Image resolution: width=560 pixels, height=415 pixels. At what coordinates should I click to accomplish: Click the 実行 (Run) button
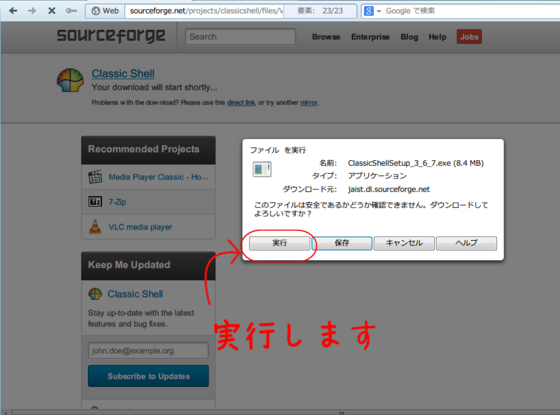click(x=280, y=243)
